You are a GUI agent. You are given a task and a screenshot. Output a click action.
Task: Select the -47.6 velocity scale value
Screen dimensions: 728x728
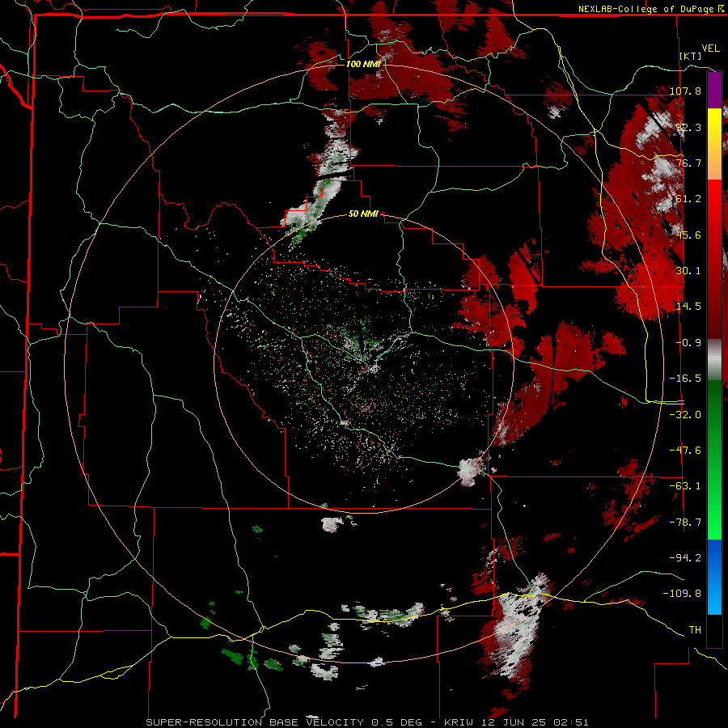[x=685, y=451]
